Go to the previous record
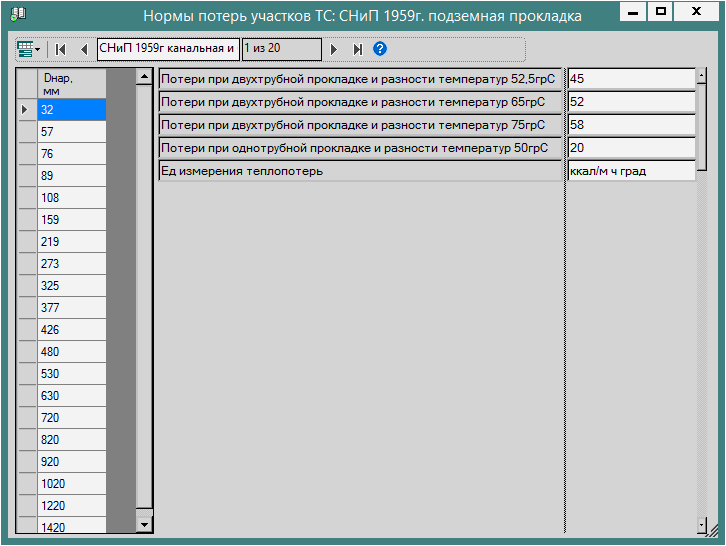 [x=83, y=49]
